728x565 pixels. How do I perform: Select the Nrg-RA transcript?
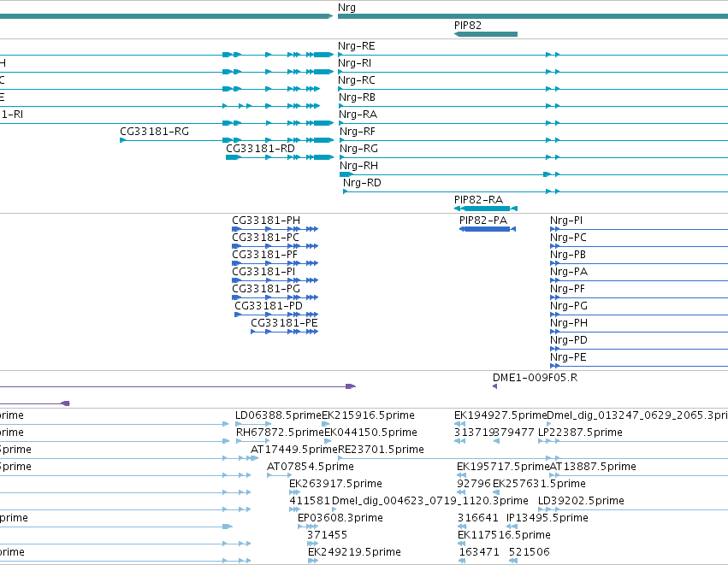[358, 115]
